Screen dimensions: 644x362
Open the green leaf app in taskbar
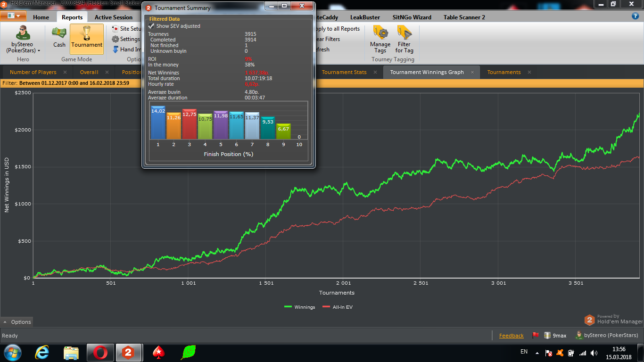188,353
